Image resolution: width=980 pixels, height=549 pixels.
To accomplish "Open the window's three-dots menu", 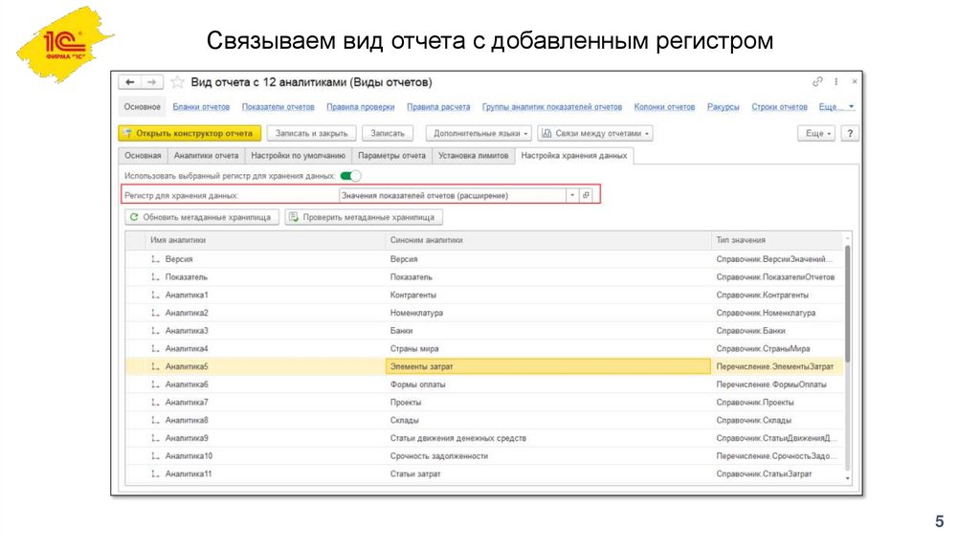I will [x=836, y=82].
